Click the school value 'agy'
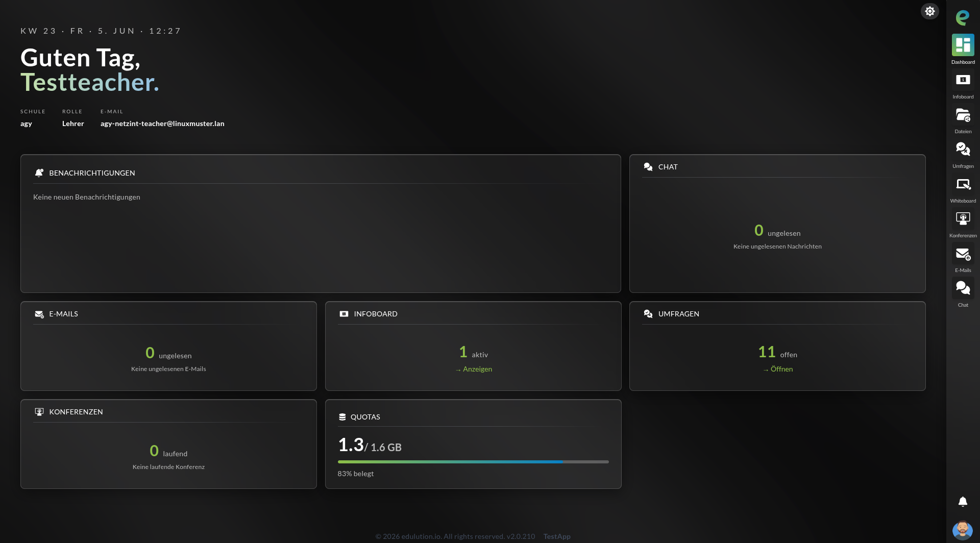 [x=26, y=124]
